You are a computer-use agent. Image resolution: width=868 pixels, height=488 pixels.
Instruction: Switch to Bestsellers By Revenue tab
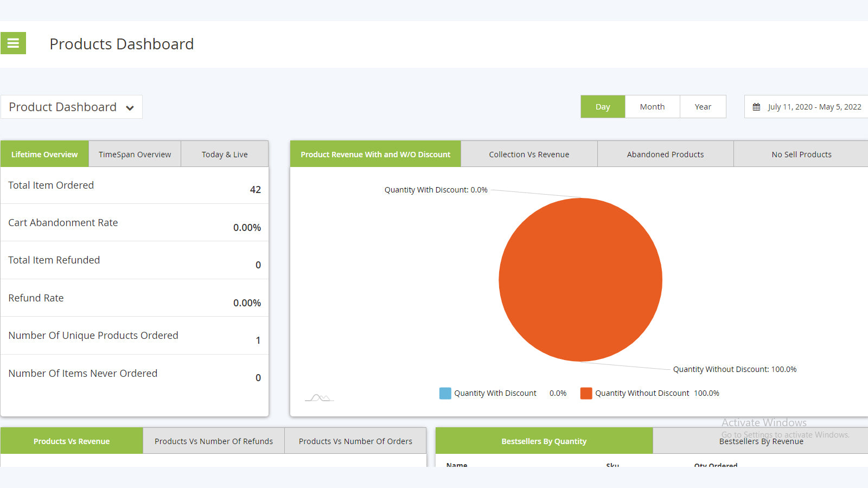click(761, 441)
